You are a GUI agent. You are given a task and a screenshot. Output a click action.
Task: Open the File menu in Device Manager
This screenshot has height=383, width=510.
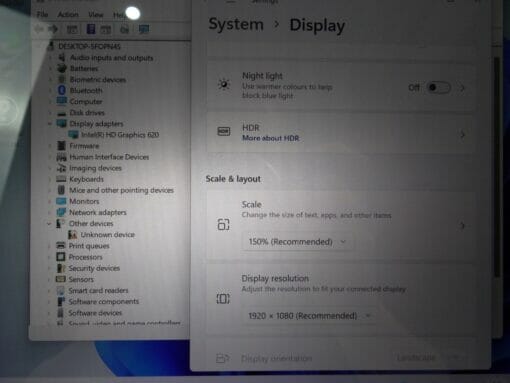click(42, 14)
